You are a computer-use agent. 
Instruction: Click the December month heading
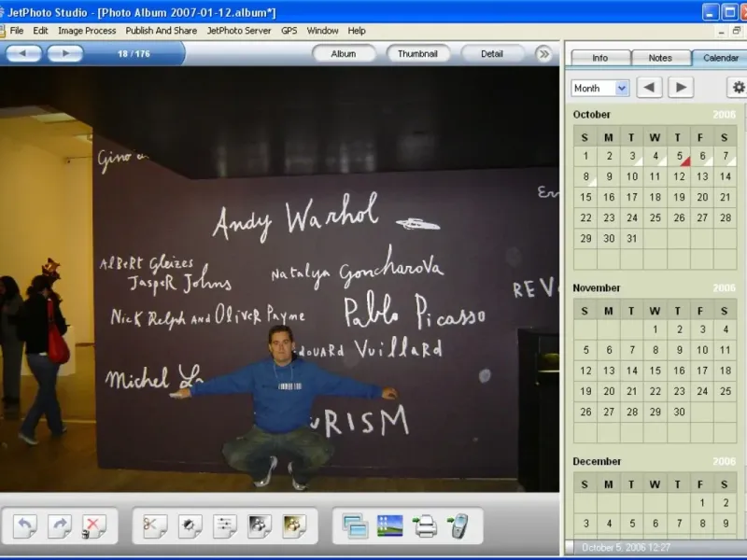[x=597, y=461]
